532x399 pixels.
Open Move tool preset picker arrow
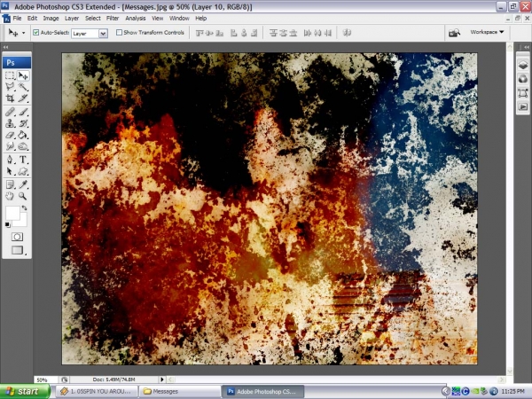pyautogui.click(x=23, y=33)
